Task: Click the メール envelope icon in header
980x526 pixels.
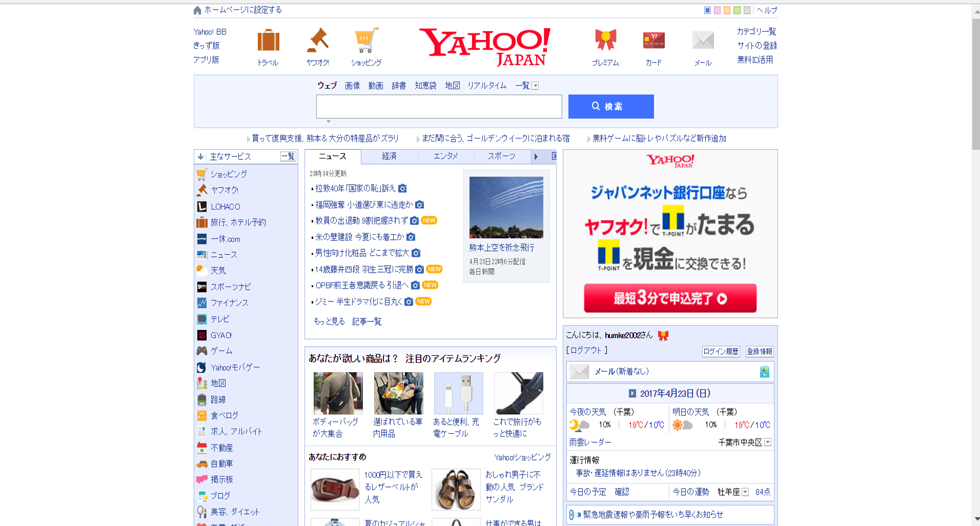Action: (703, 41)
